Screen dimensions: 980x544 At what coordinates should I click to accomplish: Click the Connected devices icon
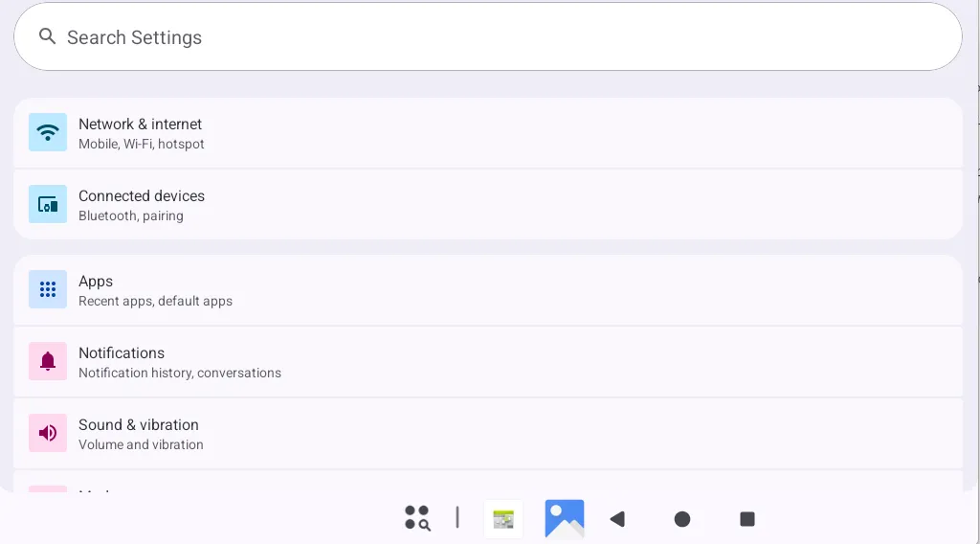[x=48, y=204]
